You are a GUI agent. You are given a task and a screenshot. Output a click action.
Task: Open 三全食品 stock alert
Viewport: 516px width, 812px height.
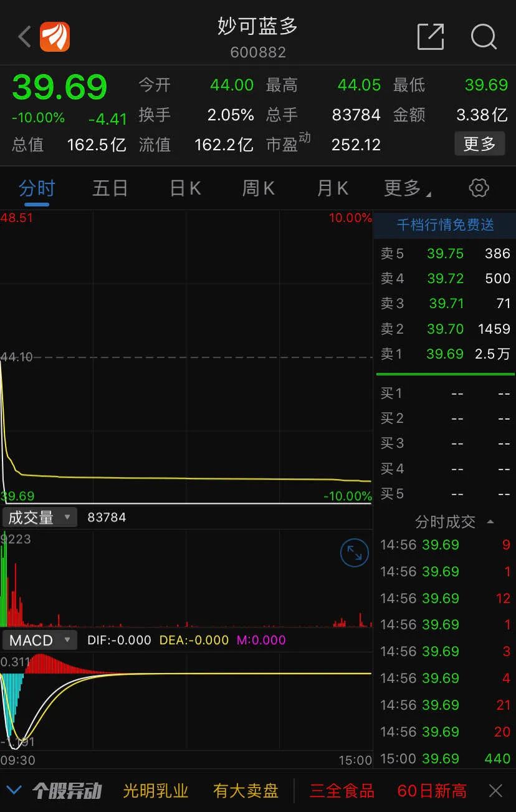tap(342, 791)
